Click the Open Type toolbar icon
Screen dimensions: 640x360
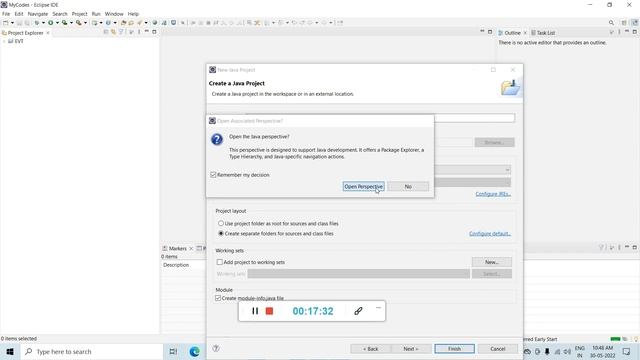[123, 23]
